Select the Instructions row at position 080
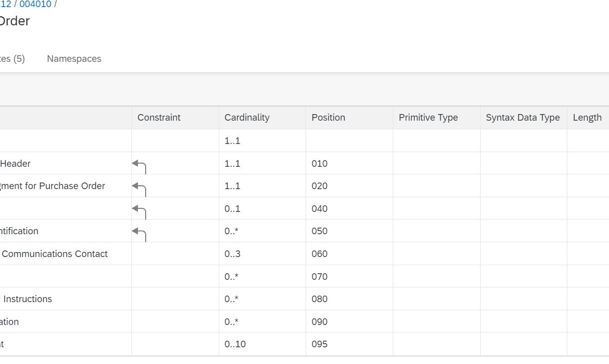Viewport: 609px width, 364px height. [27, 299]
